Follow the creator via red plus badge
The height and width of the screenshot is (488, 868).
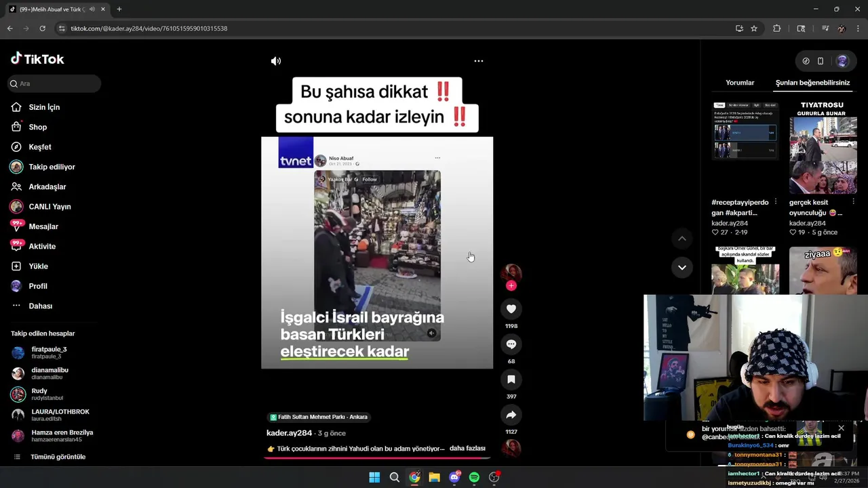511,285
